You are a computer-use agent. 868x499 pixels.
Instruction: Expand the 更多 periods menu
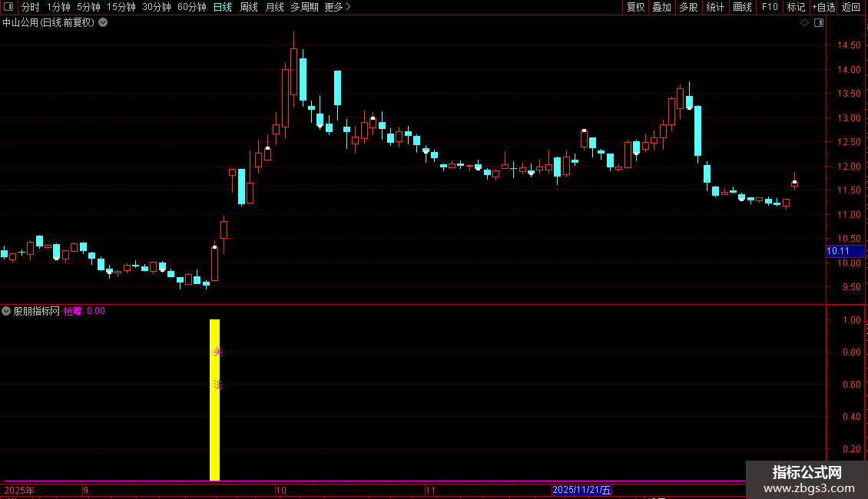pyautogui.click(x=337, y=7)
